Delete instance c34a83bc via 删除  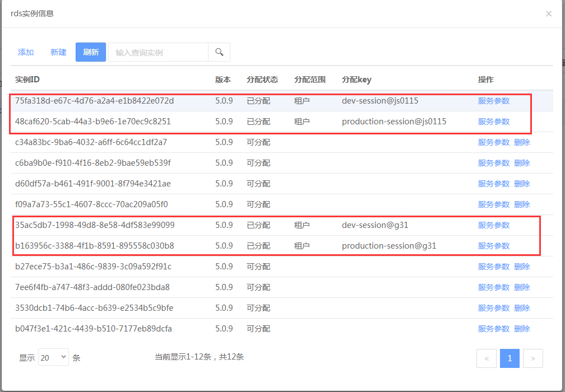(x=522, y=142)
